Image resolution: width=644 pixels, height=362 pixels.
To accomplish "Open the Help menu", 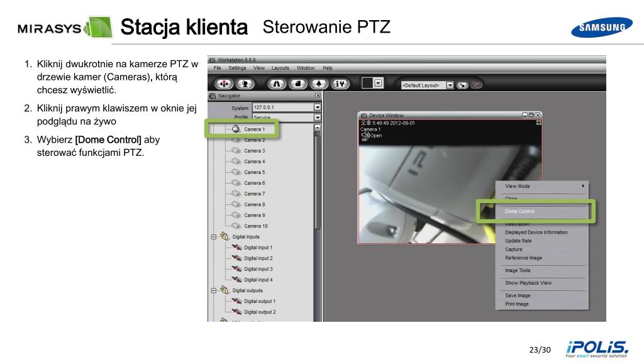I will click(x=327, y=68).
